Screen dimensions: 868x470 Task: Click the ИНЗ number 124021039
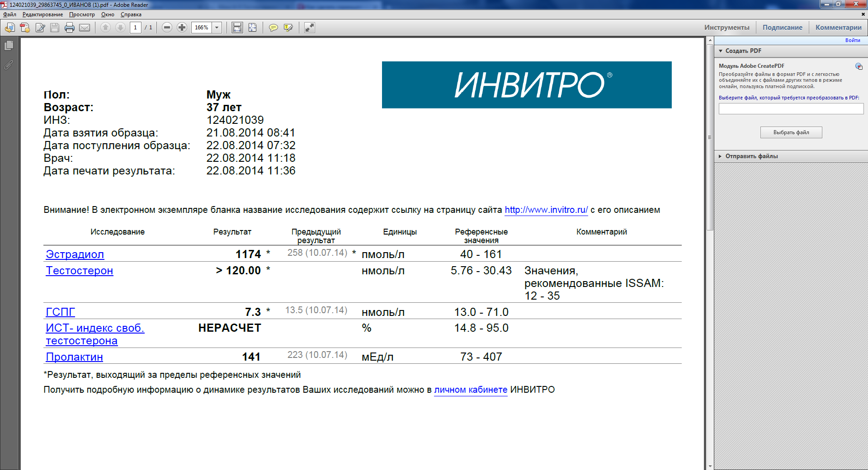(x=235, y=120)
